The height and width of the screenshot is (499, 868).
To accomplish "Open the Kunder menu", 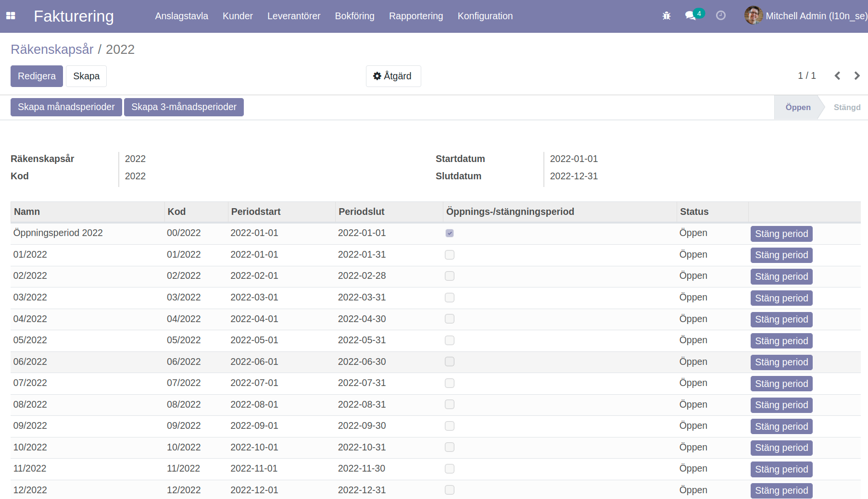I will point(238,16).
